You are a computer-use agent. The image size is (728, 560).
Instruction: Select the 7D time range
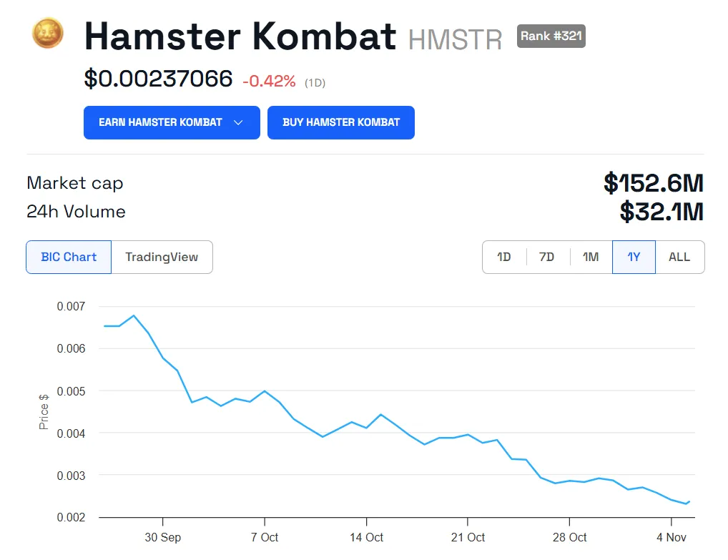pyautogui.click(x=547, y=257)
